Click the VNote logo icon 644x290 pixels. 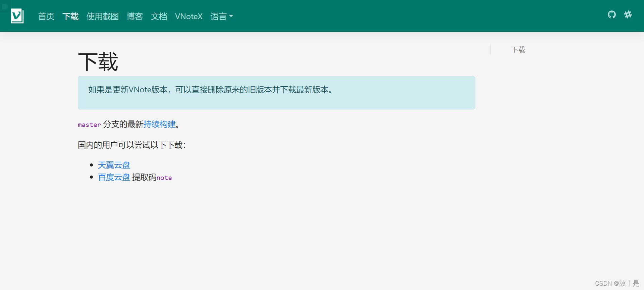[x=17, y=16]
